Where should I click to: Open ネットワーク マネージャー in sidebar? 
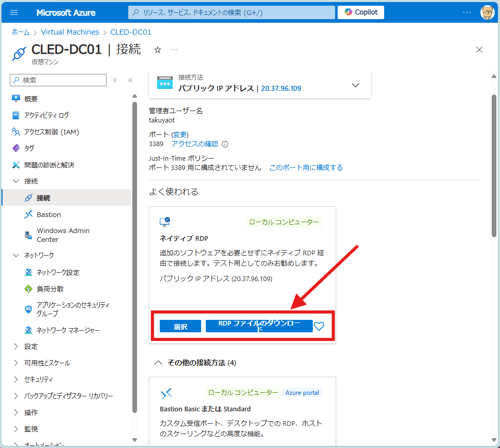coord(67,330)
